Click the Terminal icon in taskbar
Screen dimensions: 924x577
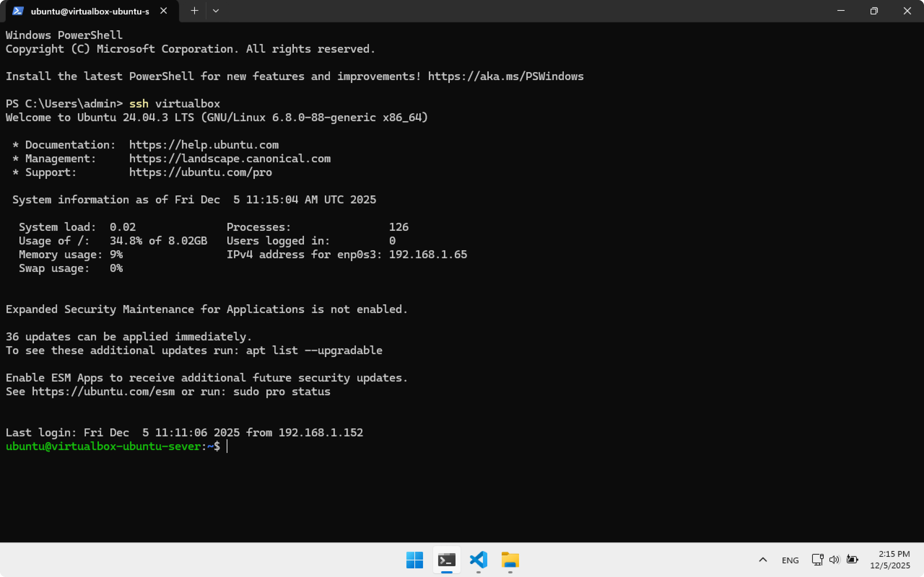coord(447,560)
